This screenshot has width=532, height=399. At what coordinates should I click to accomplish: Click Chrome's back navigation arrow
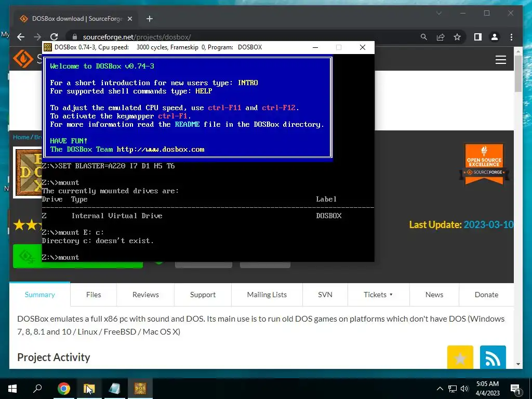click(x=21, y=37)
